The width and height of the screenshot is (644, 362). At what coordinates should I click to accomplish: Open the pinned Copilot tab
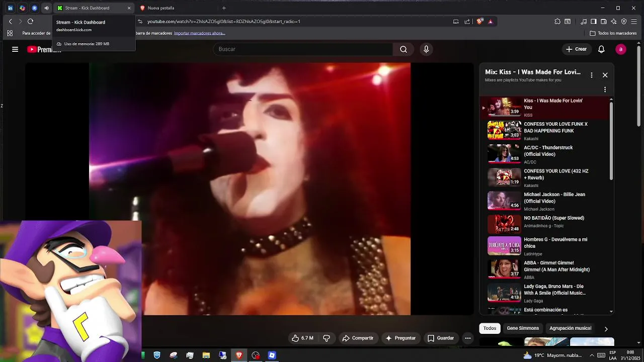[x=22, y=8]
